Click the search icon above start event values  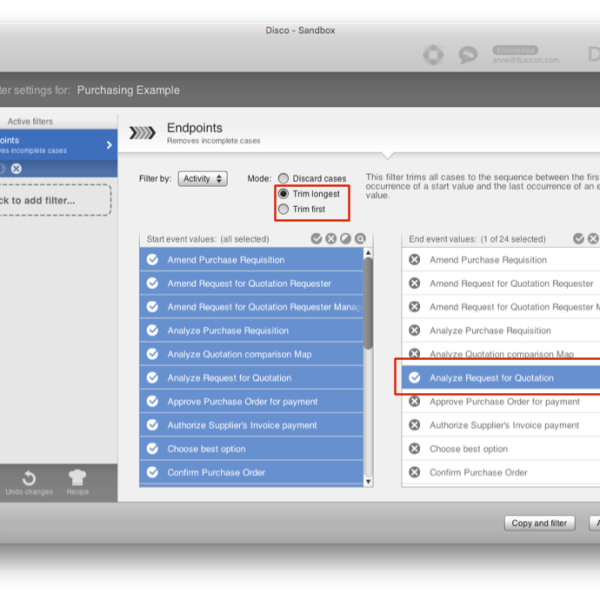tap(360, 239)
